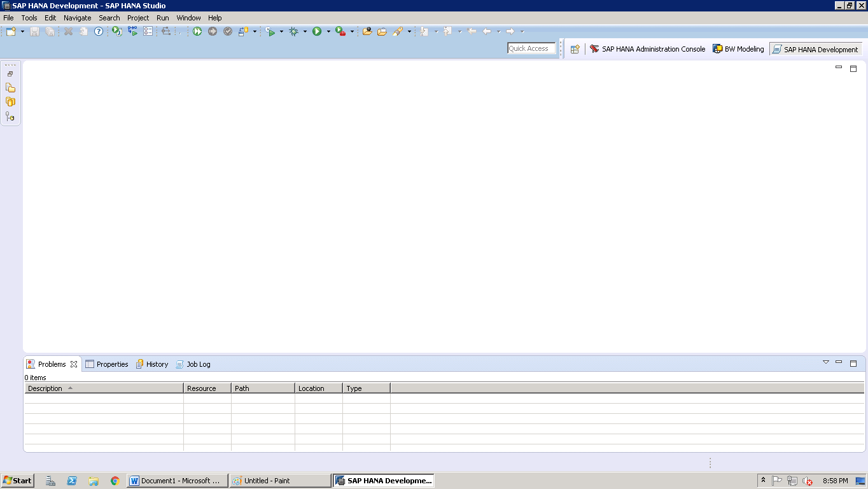This screenshot has width=868, height=489.
Task: Maximize the Problems panel
Action: pos(853,363)
